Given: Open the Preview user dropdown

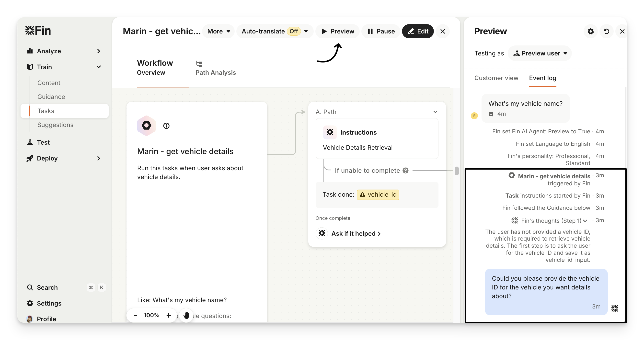Looking at the screenshot, I should tap(540, 53).
